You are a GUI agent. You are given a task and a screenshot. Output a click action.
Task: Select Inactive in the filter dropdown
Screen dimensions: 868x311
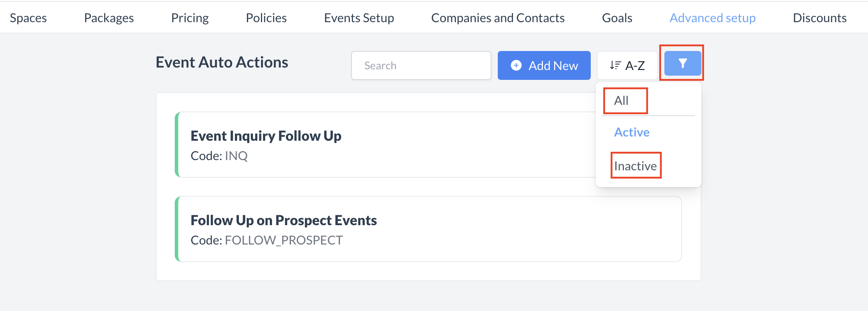click(635, 165)
